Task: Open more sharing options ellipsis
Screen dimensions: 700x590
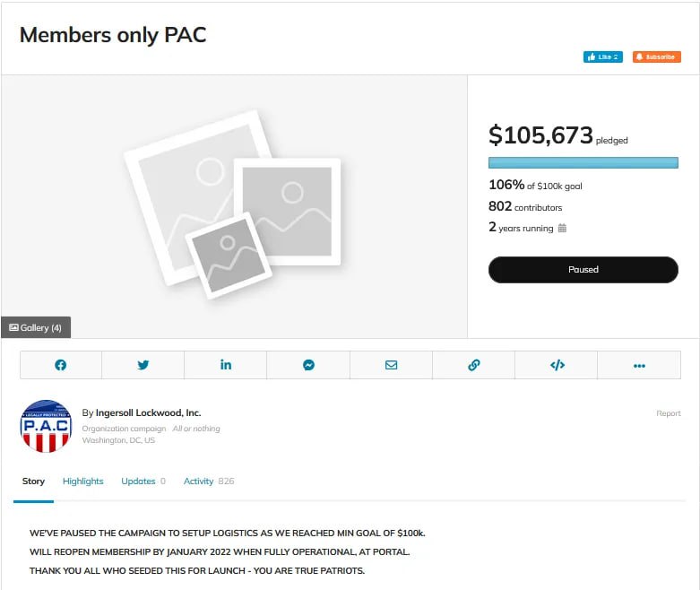Action: click(x=639, y=365)
